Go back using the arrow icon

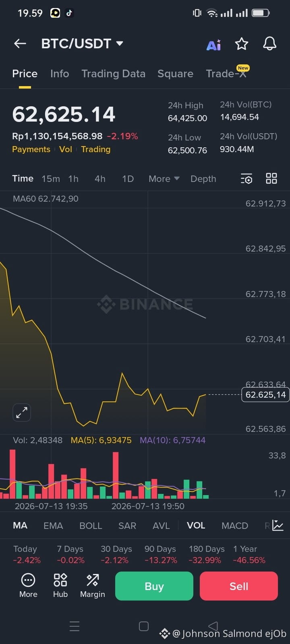pos(20,43)
